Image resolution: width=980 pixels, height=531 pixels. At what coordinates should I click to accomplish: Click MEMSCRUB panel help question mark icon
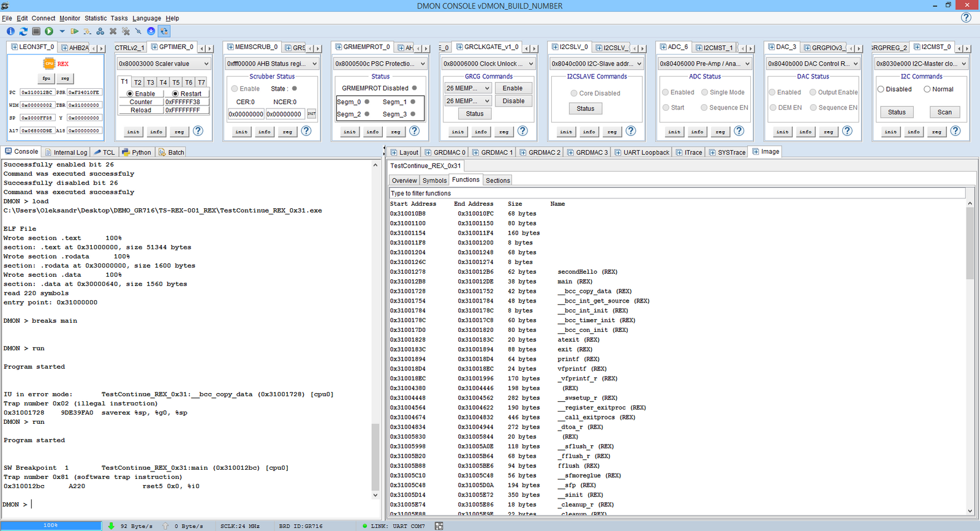pyautogui.click(x=306, y=131)
